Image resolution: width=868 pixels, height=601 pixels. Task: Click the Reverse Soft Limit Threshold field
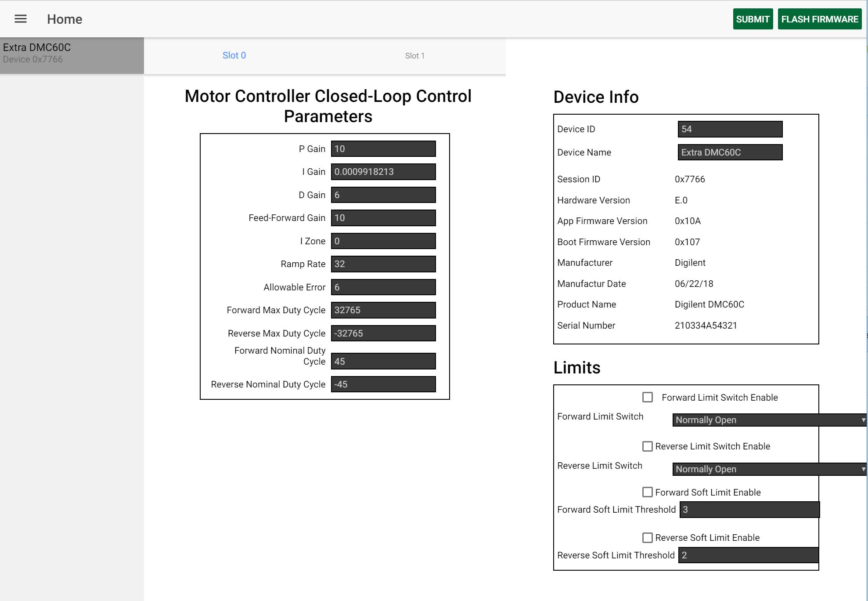click(749, 555)
